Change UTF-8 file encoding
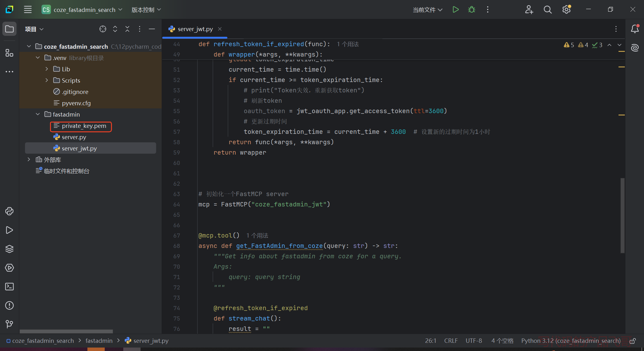644x351 pixels. pos(474,341)
